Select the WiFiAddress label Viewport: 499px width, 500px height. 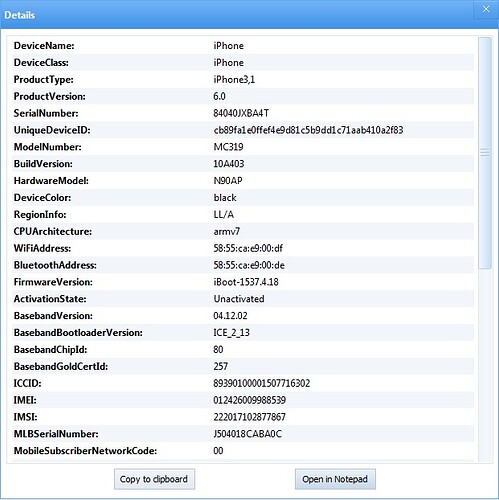(42, 248)
